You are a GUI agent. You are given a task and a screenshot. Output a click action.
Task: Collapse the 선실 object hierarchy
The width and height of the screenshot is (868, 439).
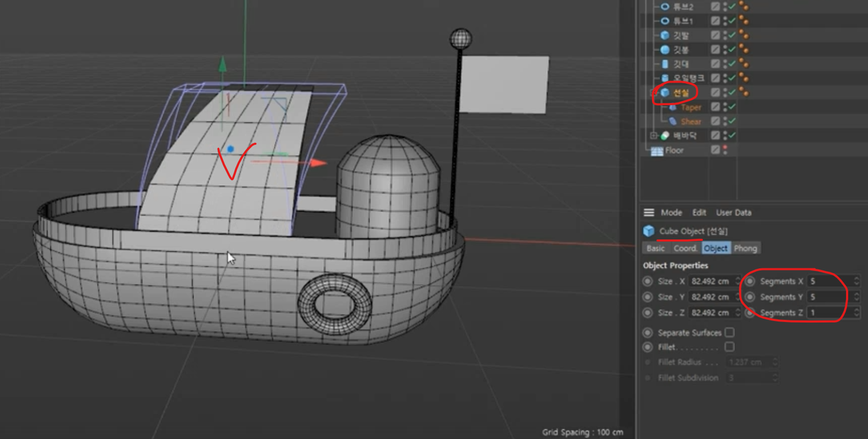pyautogui.click(x=654, y=93)
